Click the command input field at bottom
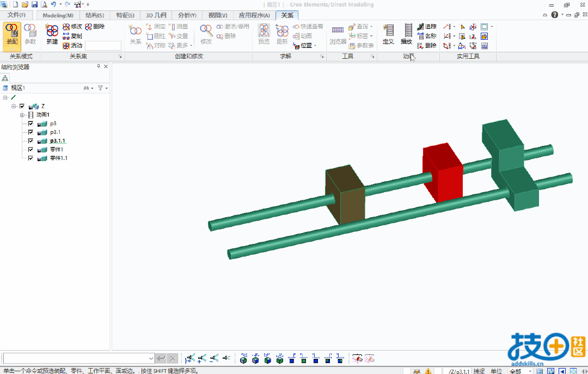 75,359
